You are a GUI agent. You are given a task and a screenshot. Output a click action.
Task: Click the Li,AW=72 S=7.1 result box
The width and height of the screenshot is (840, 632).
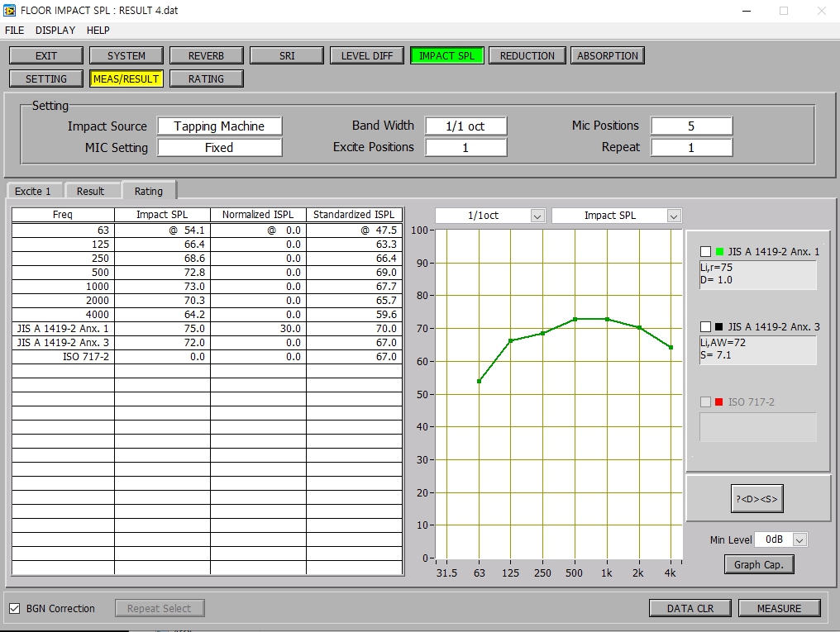[758, 349]
